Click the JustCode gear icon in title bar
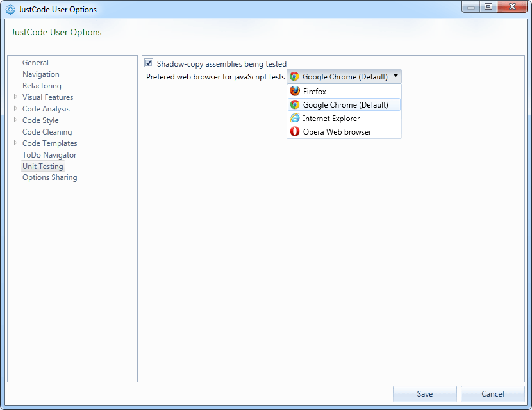 tap(10, 10)
